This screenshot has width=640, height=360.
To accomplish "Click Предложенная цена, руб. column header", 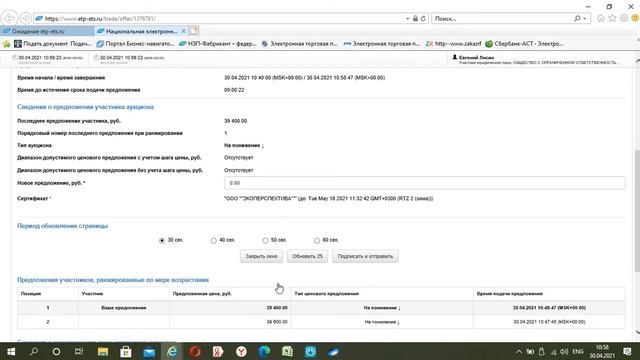I will (202, 293).
